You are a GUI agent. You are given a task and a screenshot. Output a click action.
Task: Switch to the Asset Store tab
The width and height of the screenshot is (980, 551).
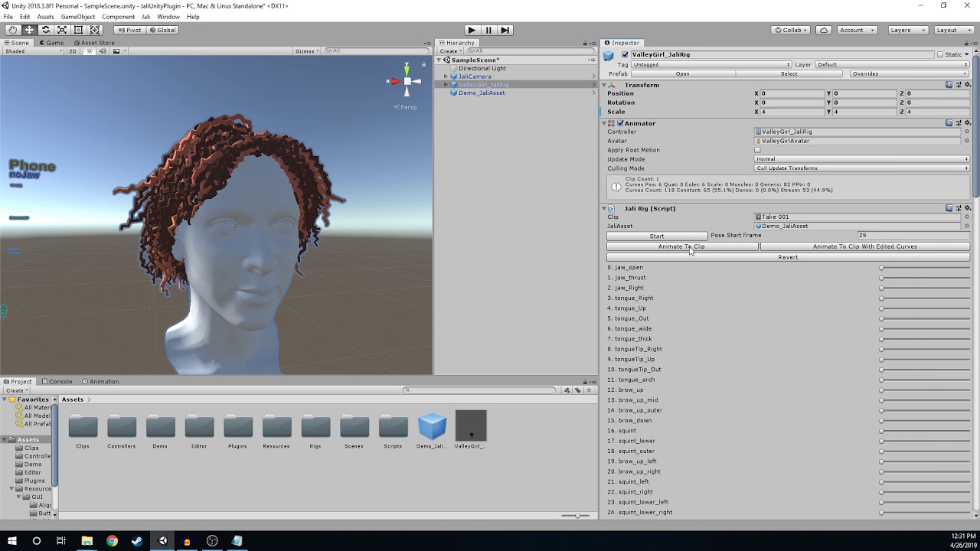(94, 43)
